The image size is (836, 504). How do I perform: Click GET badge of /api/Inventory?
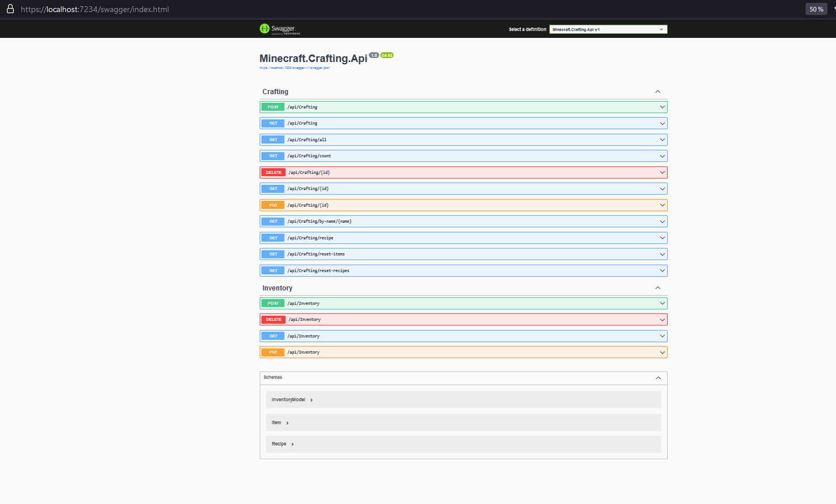pyautogui.click(x=273, y=336)
